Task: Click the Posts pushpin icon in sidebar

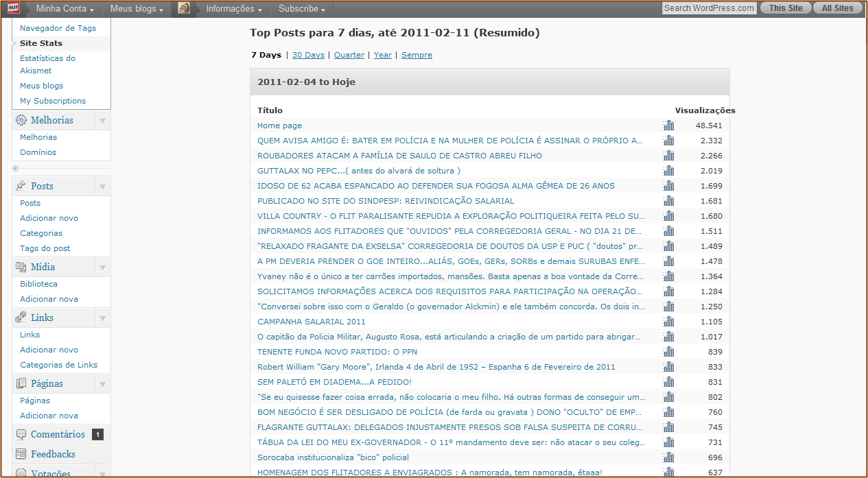Action: (x=21, y=186)
